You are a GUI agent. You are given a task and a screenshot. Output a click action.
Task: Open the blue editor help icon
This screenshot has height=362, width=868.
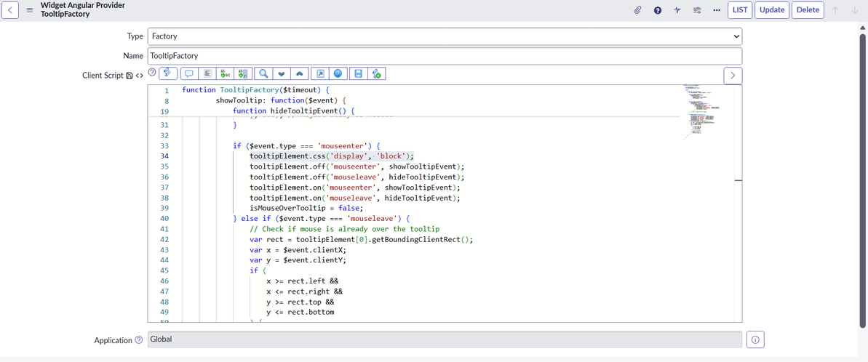coord(338,73)
